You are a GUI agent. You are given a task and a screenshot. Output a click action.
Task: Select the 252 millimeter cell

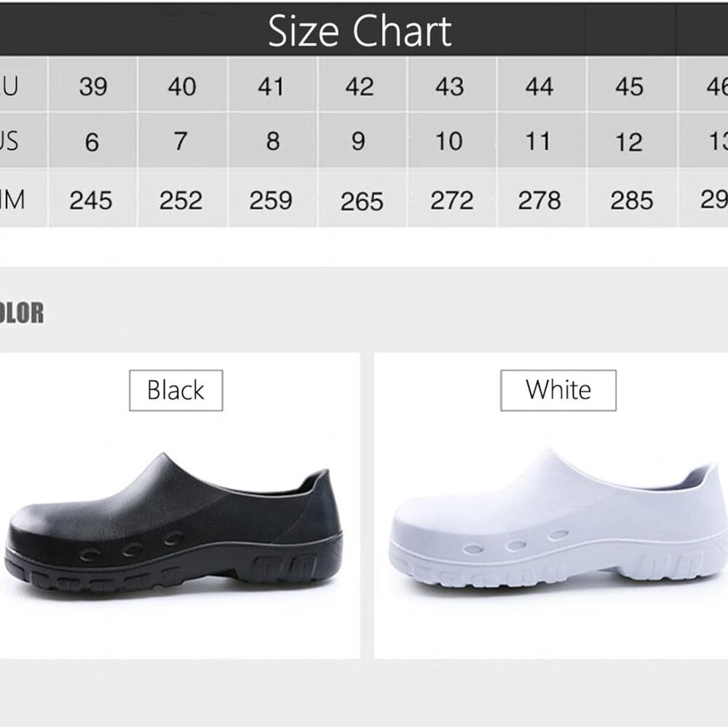pos(181,200)
